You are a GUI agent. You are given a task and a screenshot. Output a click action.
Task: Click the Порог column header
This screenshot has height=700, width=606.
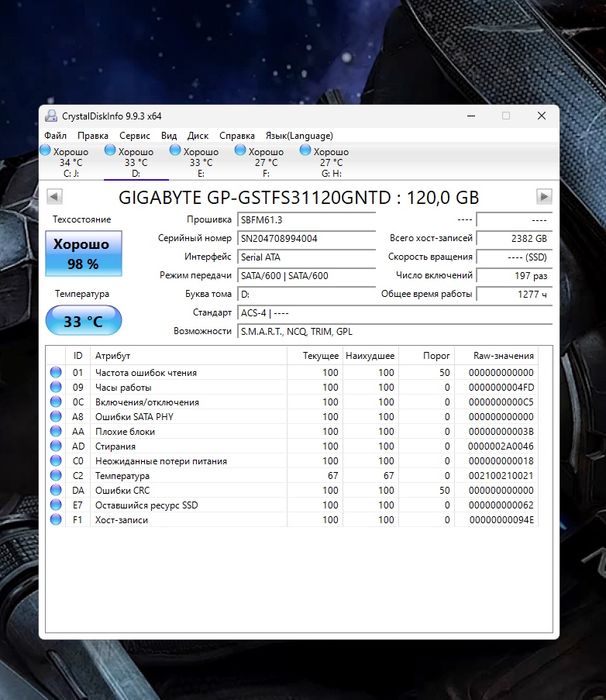pos(426,356)
